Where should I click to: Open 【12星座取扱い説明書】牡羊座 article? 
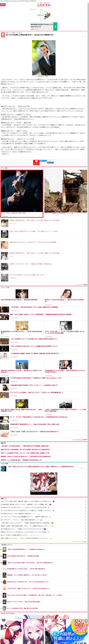coord(35,353)
